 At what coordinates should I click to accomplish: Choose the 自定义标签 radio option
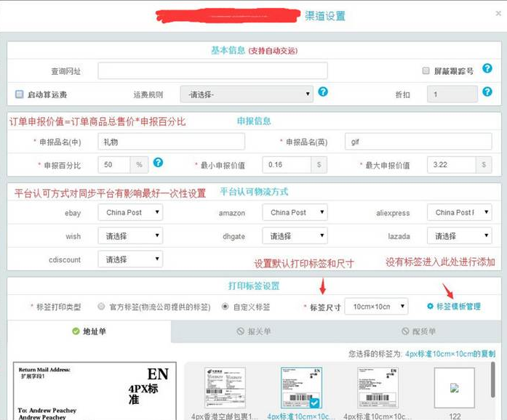click(225, 307)
